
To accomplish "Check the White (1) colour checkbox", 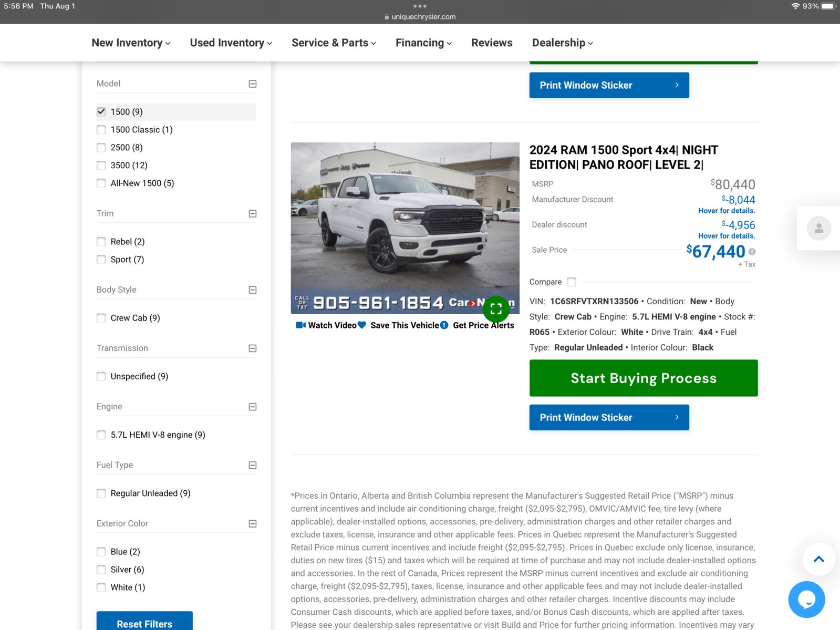I will coord(101,587).
